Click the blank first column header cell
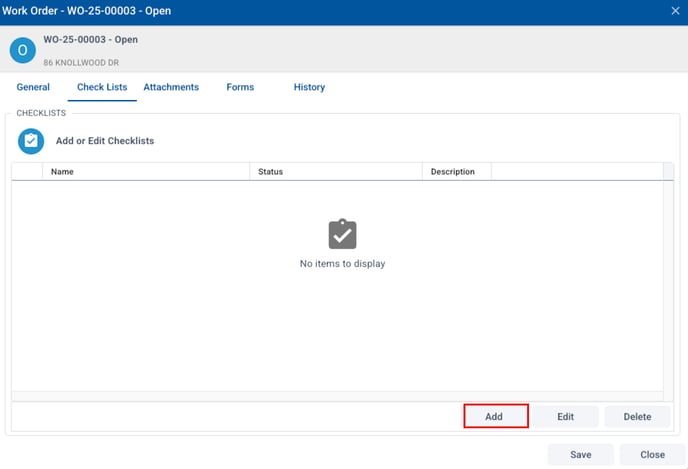 click(x=27, y=172)
